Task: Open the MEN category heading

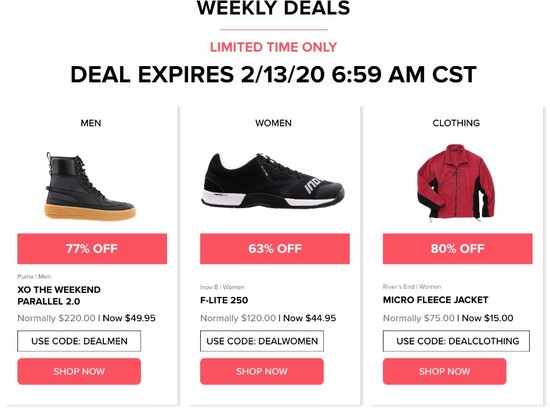Action: [91, 123]
